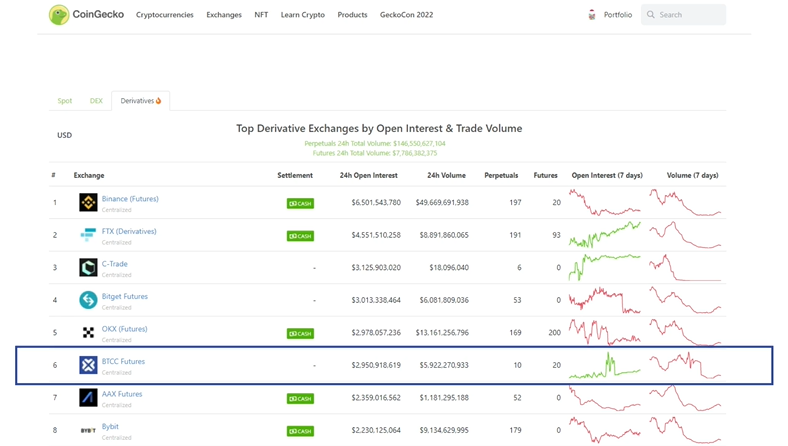788x446 pixels.
Task: Open the Portfolio candy jar icon
Action: 592,15
